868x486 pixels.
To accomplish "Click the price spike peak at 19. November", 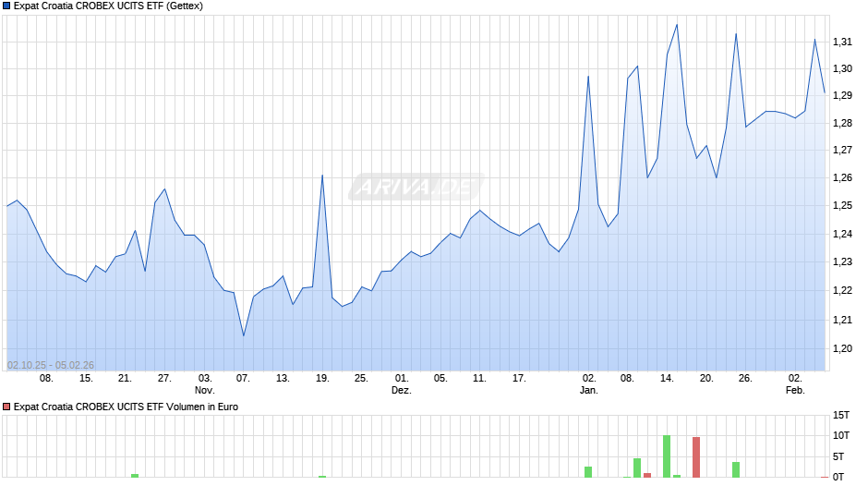I will 322,176.
